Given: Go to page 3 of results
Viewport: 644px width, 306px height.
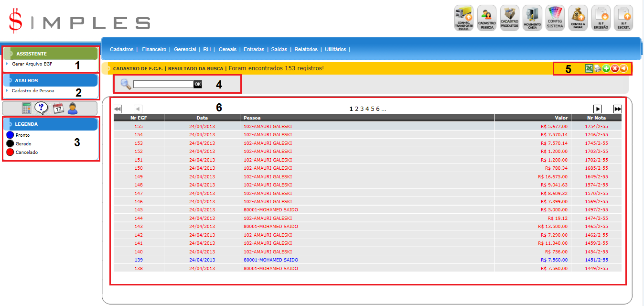Looking at the screenshot, I should [362, 109].
